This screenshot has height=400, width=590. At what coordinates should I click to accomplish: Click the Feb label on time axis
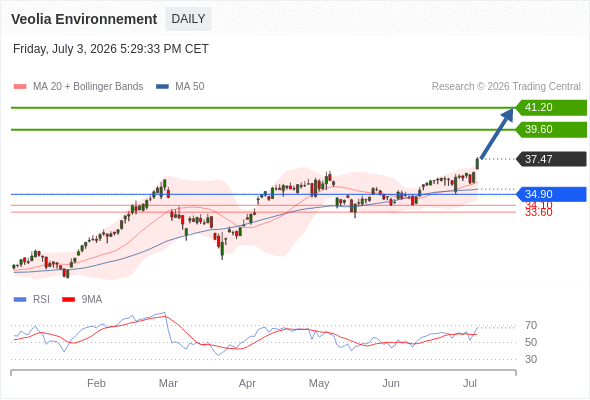point(96,383)
